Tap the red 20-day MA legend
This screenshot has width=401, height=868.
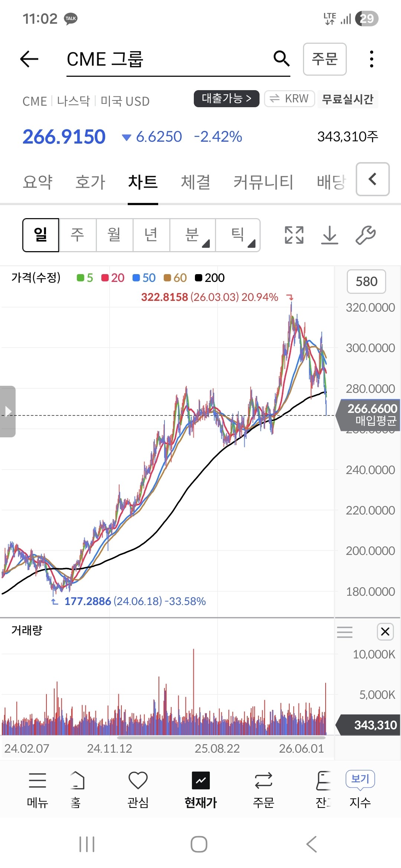pyautogui.click(x=113, y=278)
